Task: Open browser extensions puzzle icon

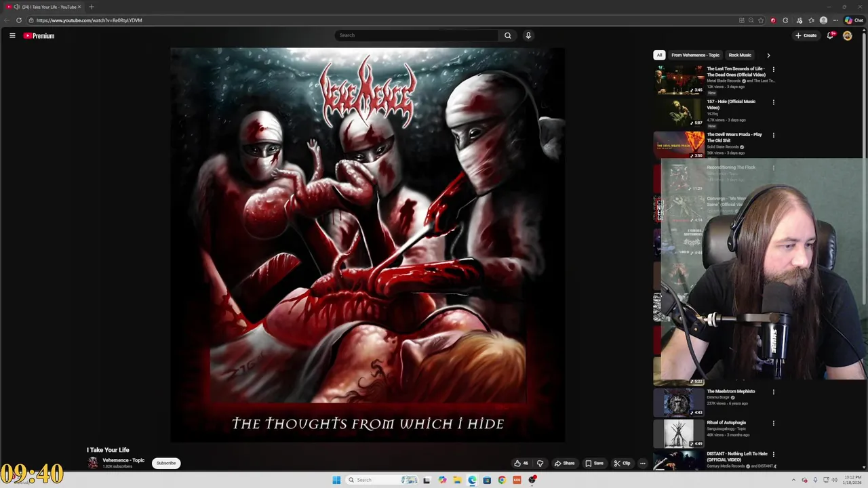Action: click(x=785, y=20)
